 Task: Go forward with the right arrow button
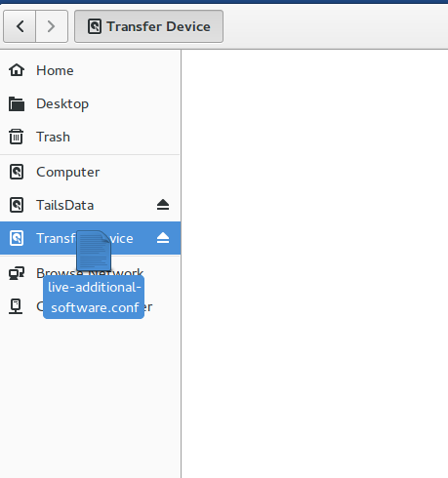coord(52,26)
